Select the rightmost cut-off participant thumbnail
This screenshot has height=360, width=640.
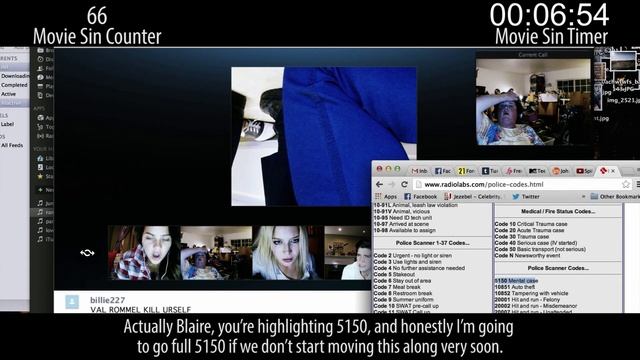pos(347,253)
